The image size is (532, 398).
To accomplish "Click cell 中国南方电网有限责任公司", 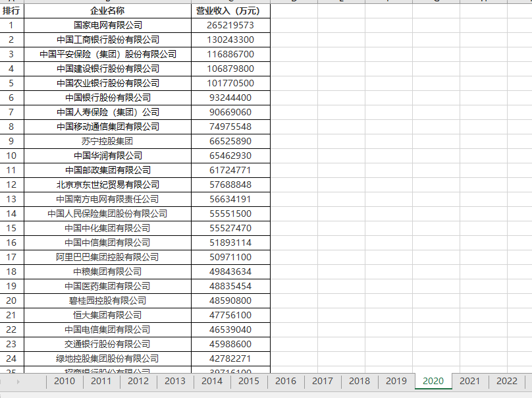I will (107, 200).
